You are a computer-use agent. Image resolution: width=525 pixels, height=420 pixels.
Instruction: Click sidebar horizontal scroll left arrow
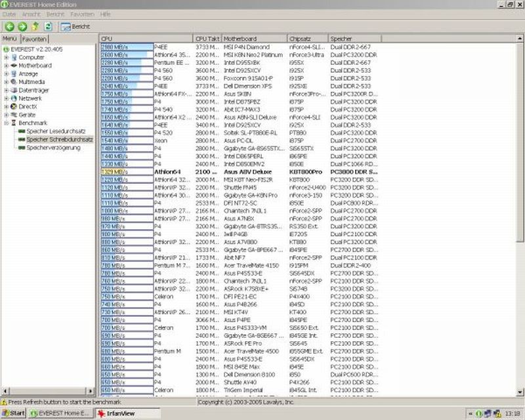tap(5, 390)
